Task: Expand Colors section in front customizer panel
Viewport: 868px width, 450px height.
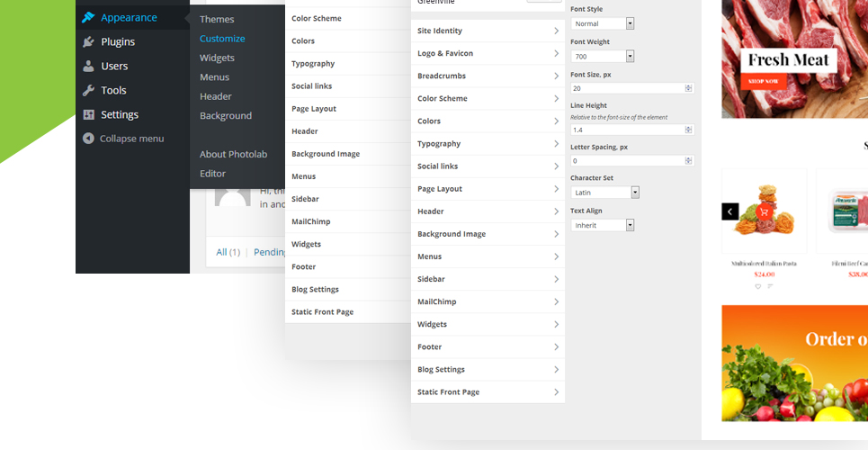Action: click(488, 121)
